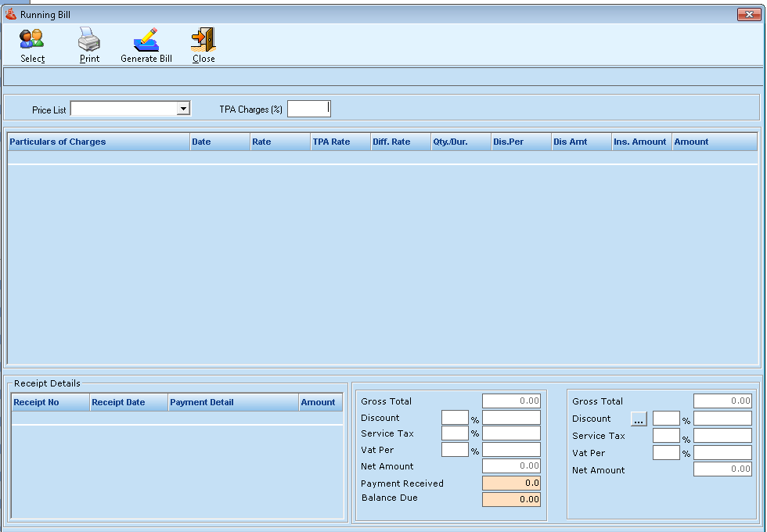767x532 pixels.
Task: Click right panel Vat Per percent field
Action: coord(666,452)
